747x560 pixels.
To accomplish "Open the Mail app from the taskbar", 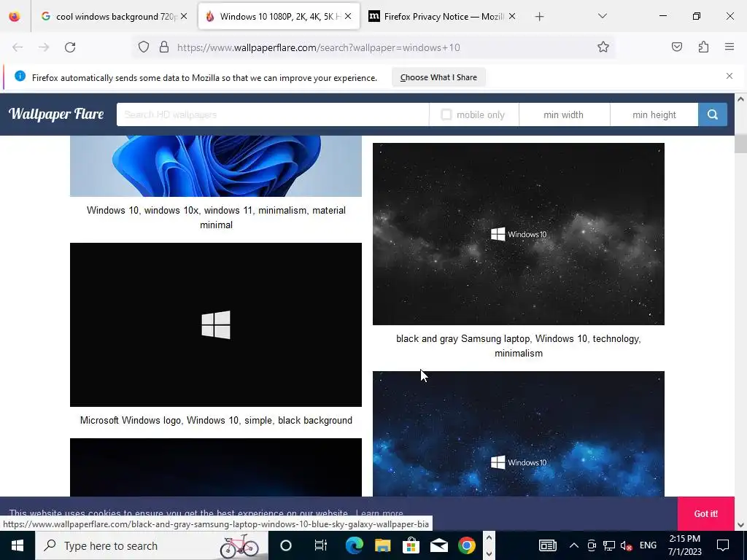I will (x=438, y=545).
